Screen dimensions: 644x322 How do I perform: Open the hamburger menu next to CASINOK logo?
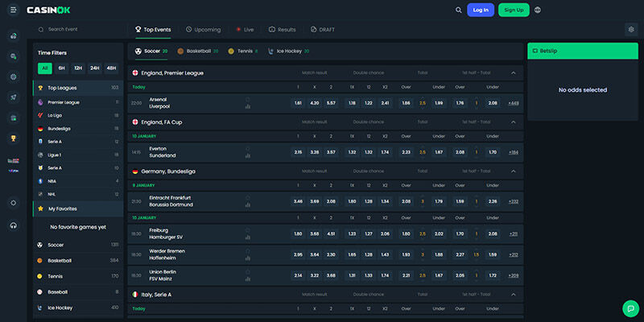click(13, 10)
